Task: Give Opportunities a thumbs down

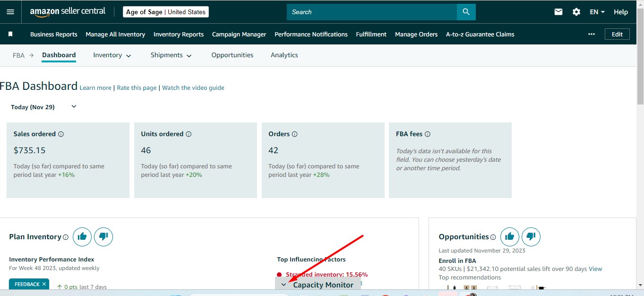Action: pos(531,236)
